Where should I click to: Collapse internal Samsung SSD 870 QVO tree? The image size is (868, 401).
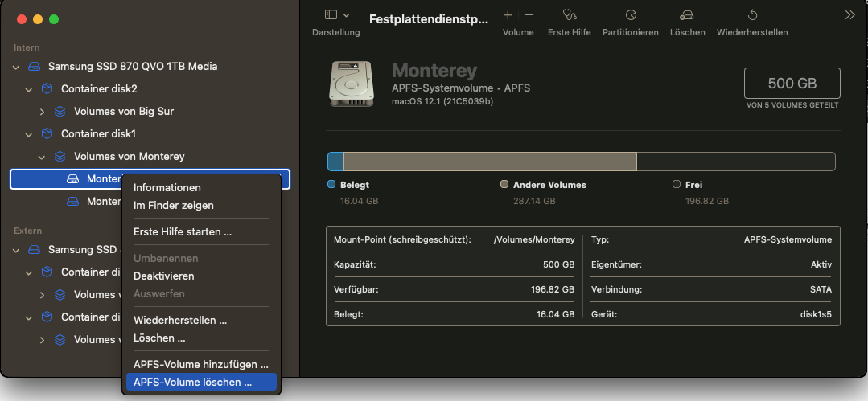tap(15, 67)
